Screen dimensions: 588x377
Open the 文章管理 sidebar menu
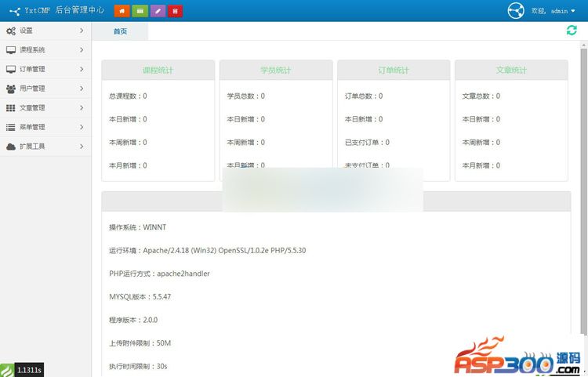[45, 108]
